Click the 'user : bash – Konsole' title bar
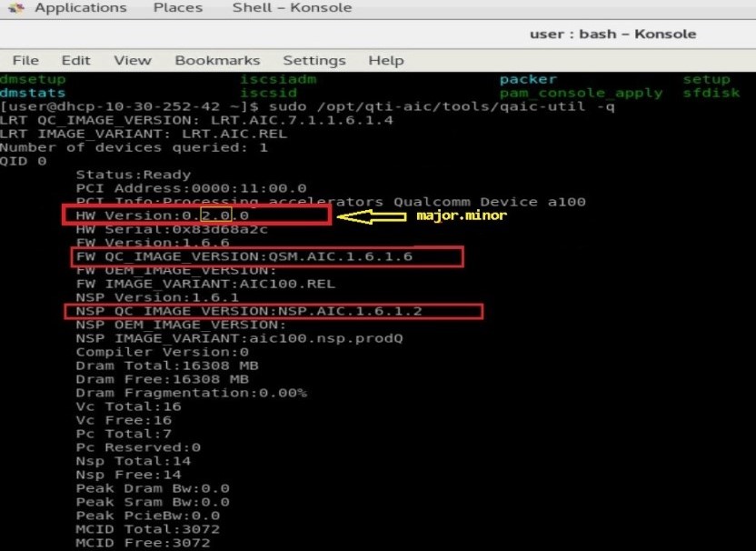The width and height of the screenshot is (756, 551). click(612, 34)
